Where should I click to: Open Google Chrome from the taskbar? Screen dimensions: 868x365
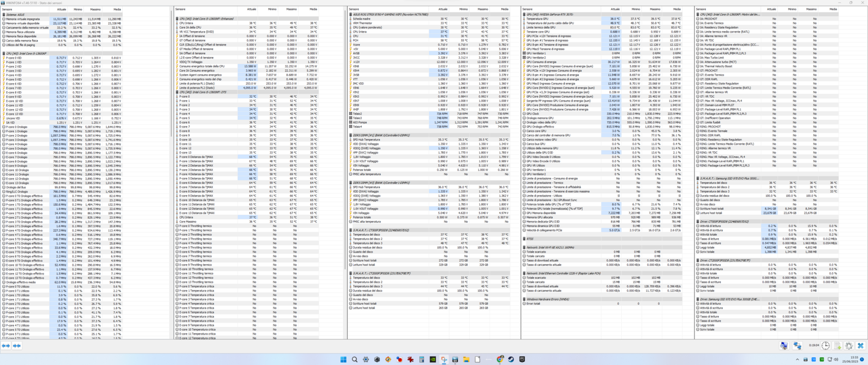[500, 359]
